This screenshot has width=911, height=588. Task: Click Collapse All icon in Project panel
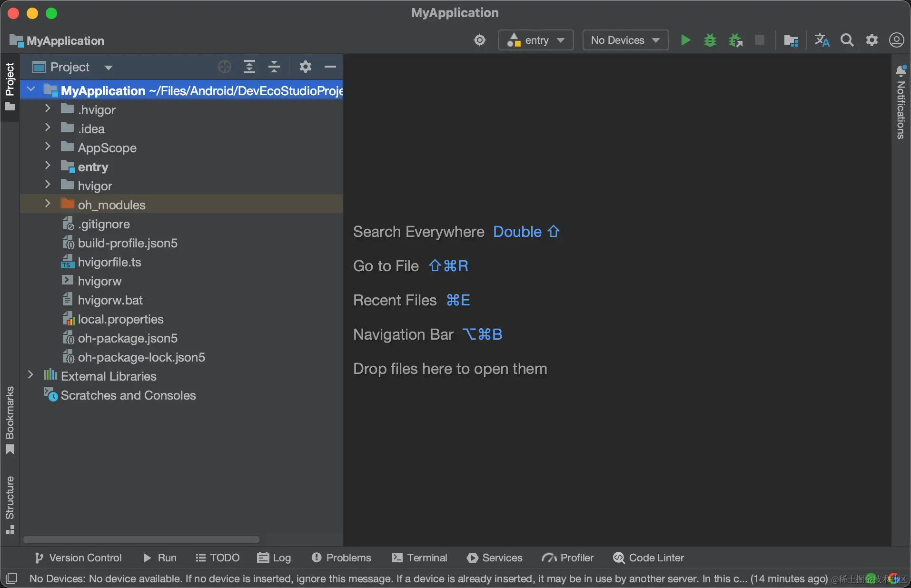(274, 67)
